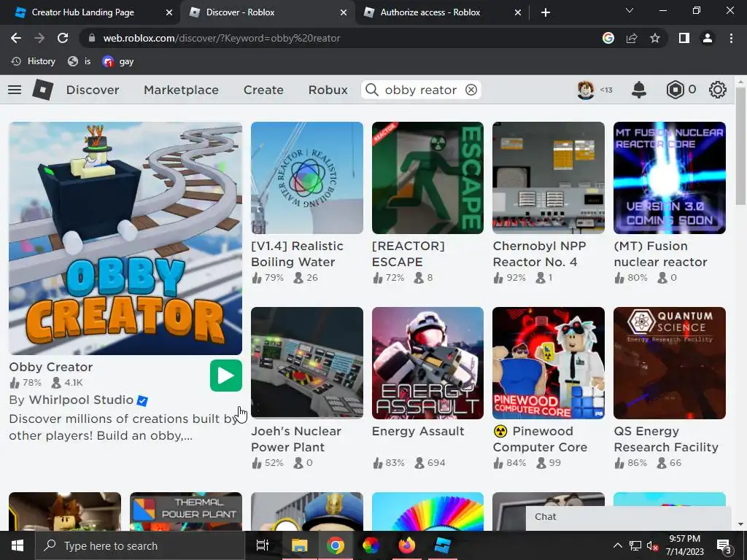Reload the current page
The width and height of the screenshot is (747, 560).
[63, 38]
